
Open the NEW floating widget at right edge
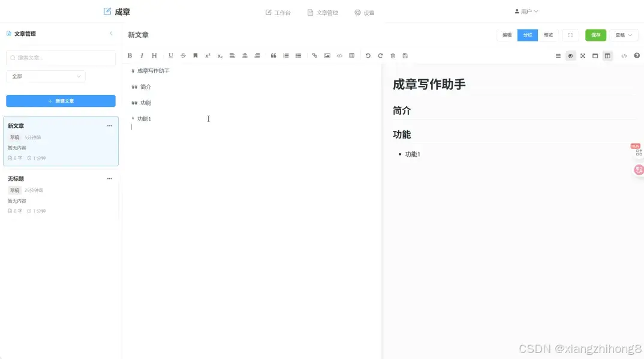tap(638, 151)
